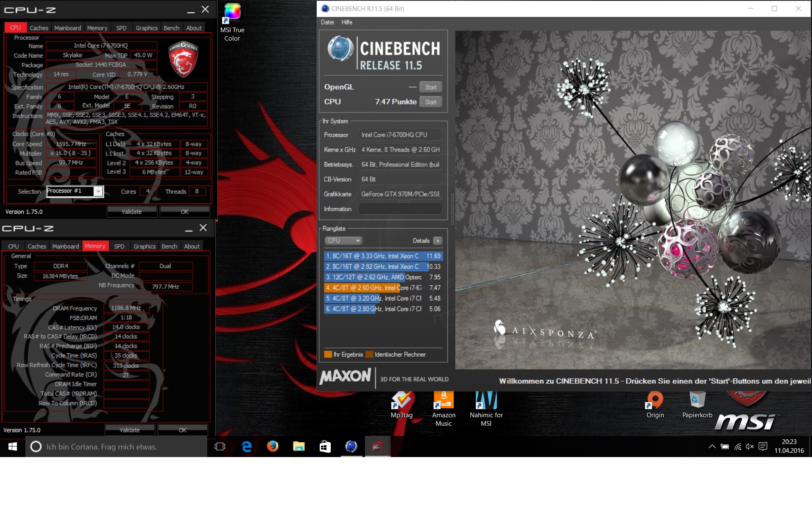The width and height of the screenshot is (812, 518).
Task: Open the battery status tray icon
Action: click(x=725, y=446)
